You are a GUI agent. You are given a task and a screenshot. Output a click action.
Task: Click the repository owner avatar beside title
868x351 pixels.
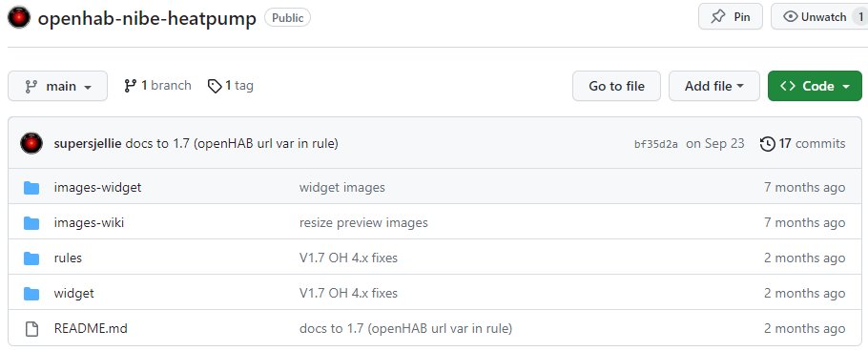point(19,18)
